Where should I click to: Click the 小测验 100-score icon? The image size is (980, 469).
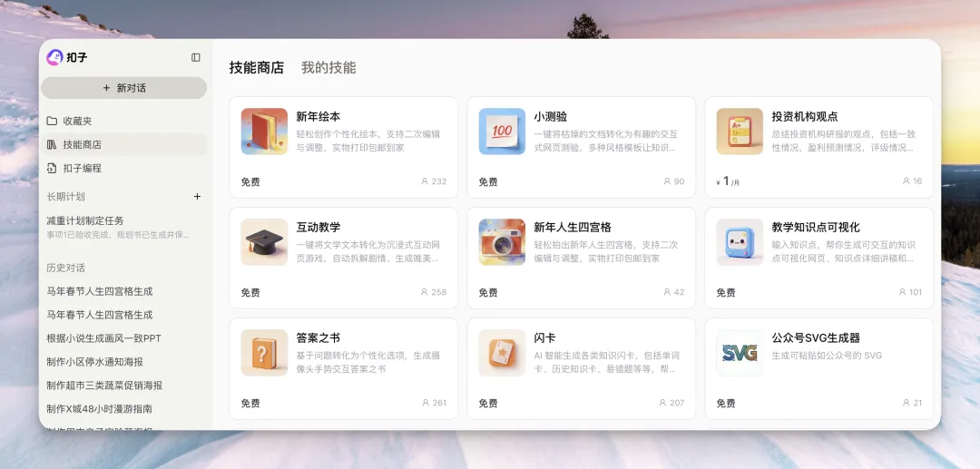pos(502,132)
